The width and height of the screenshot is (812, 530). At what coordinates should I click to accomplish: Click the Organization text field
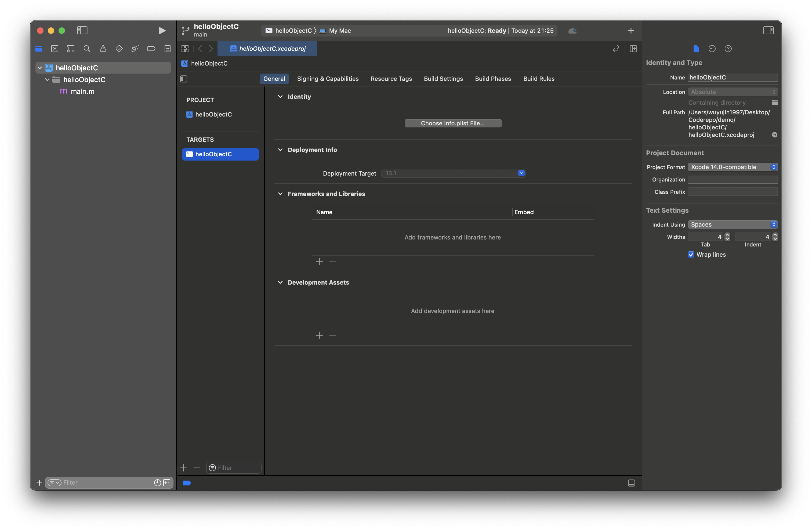pyautogui.click(x=732, y=179)
